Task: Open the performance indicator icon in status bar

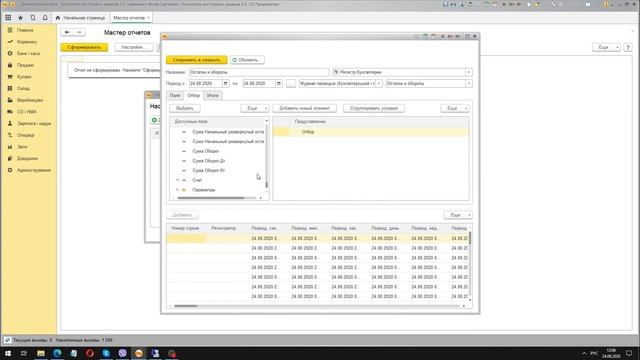Action: 7,340
